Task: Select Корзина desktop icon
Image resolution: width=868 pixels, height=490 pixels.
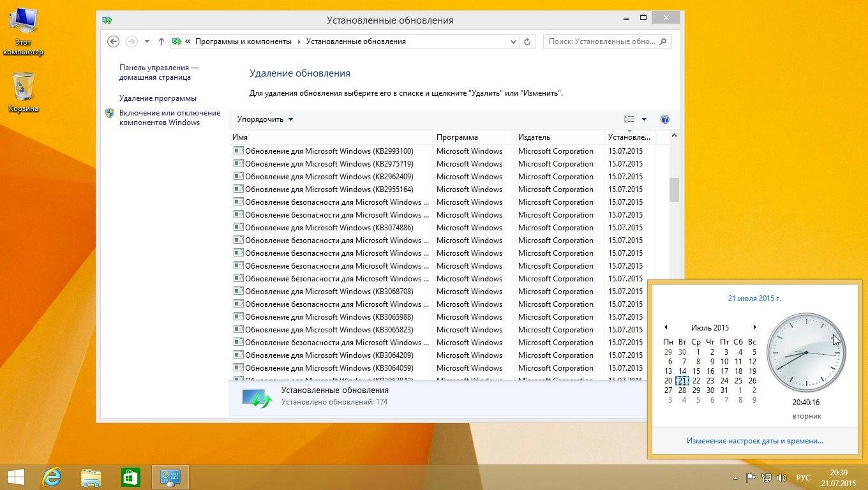Action: pos(24,93)
